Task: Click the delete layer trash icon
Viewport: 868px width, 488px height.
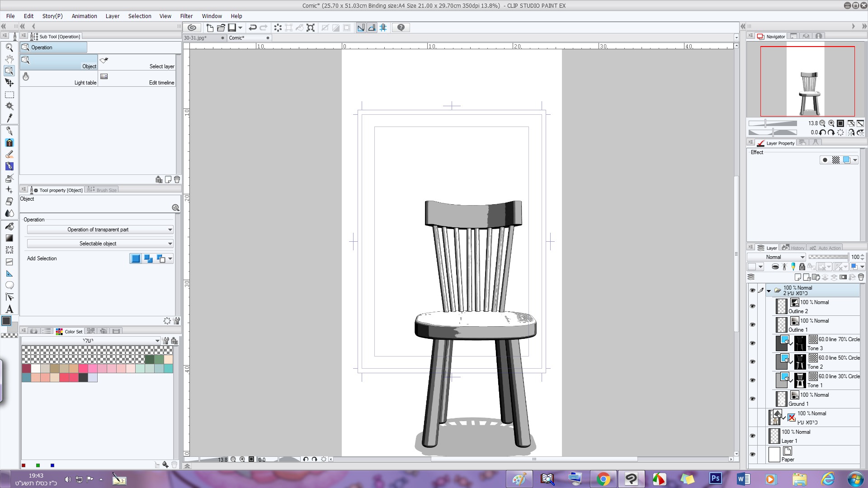Action: (861, 277)
